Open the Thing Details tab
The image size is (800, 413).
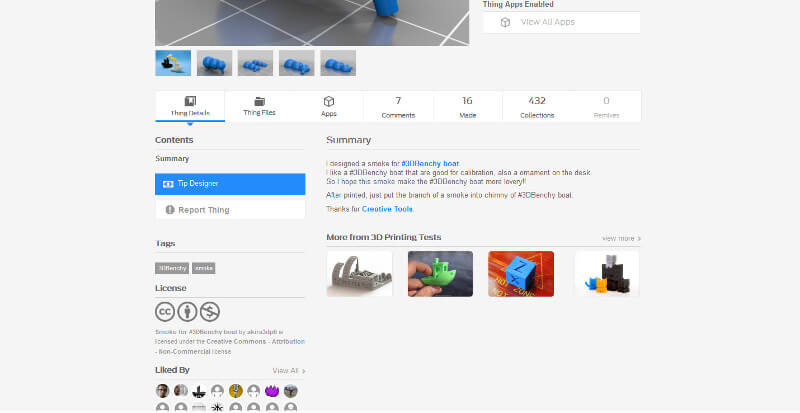tap(190, 106)
